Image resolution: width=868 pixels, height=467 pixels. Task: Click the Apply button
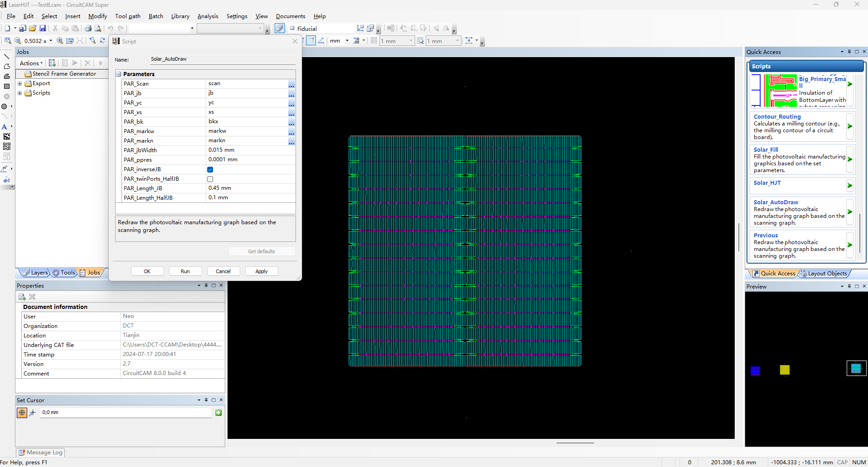261,271
